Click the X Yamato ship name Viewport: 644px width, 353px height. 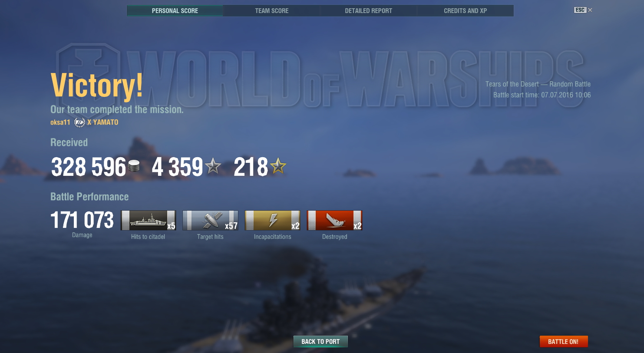click(x=102, y=122)
